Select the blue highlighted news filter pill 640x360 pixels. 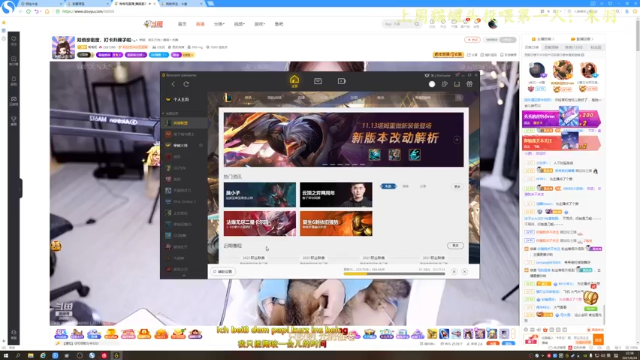[388, 186]
